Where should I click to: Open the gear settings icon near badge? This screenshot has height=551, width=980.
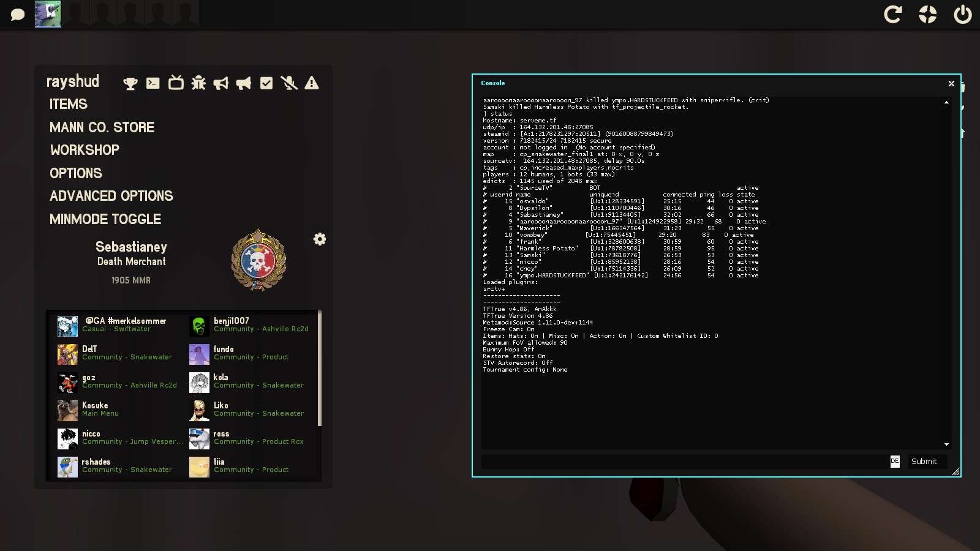[x=320, y=239]
